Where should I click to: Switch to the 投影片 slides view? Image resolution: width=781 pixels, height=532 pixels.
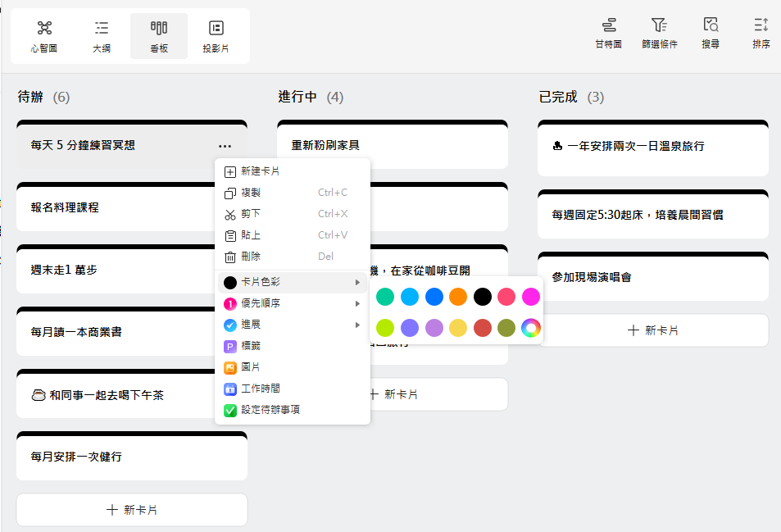click(x=216, y=35)
